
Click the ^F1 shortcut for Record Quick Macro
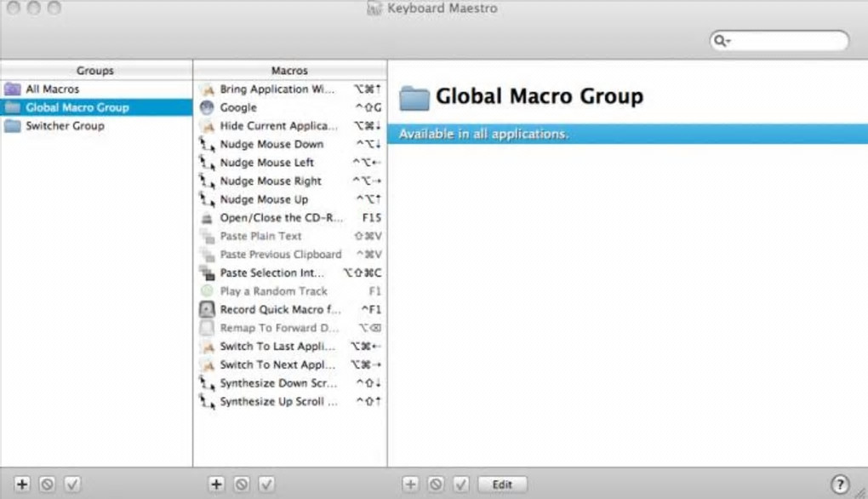(371, 309)
